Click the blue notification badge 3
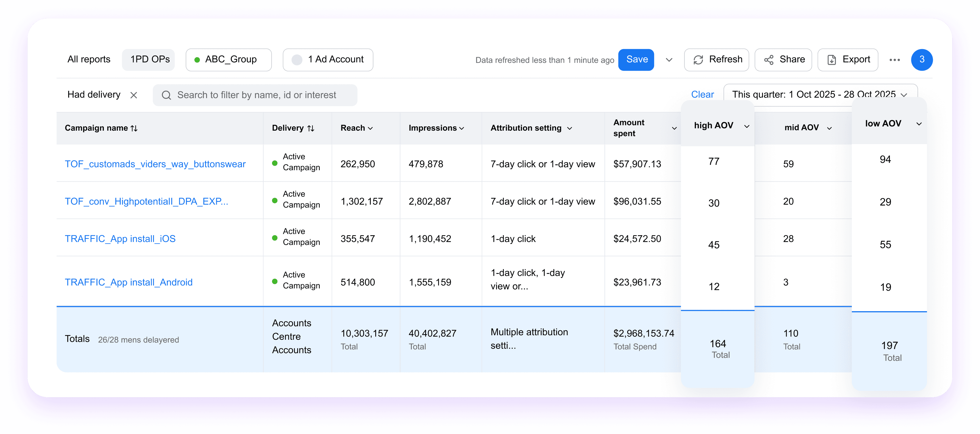 (921, 60)
